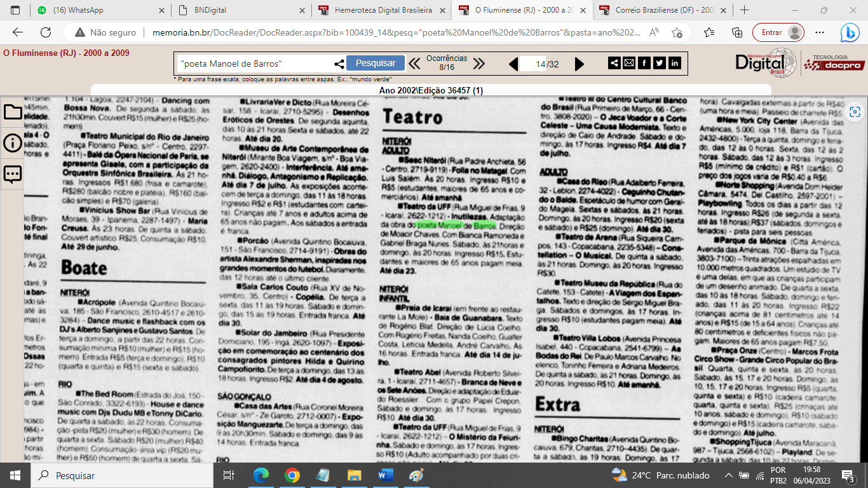868x488 pixels.
Task: Open Task View on taskbar
Action: (x=228, y=475)
